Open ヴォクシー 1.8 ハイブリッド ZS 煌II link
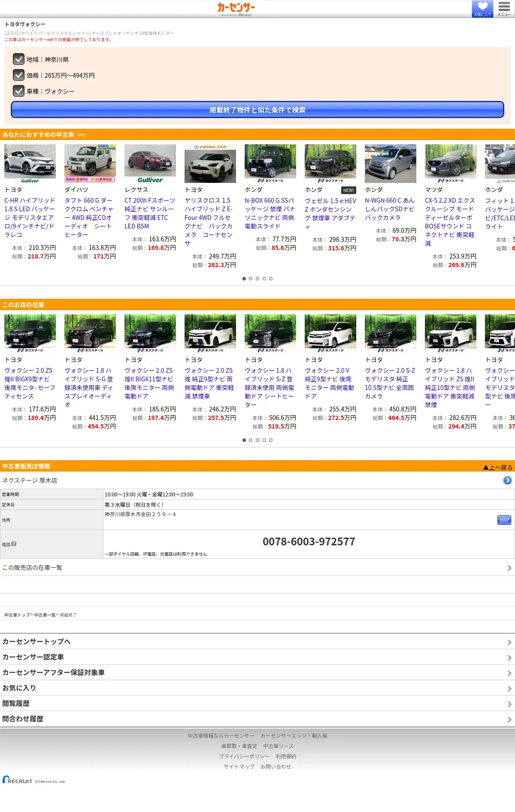515x812 pixels. [x=450, y=388]
